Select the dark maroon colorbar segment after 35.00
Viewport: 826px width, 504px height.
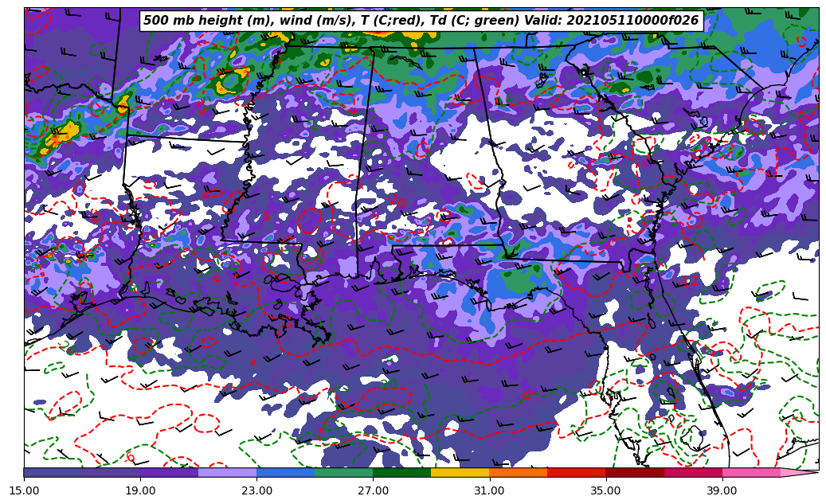635,472
